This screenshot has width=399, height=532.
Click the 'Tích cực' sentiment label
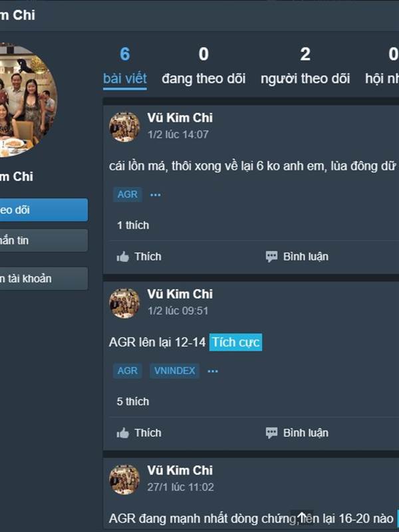[x=236, y=342]
